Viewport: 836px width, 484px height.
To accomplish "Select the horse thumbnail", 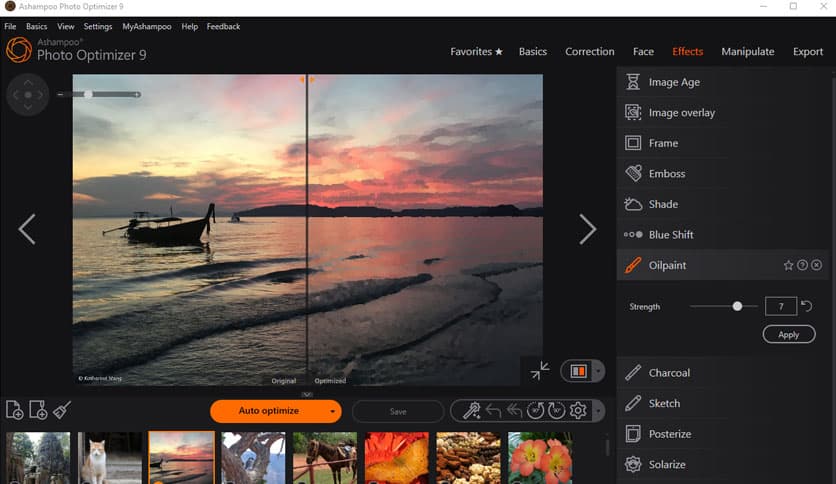I will click(325, 458).
